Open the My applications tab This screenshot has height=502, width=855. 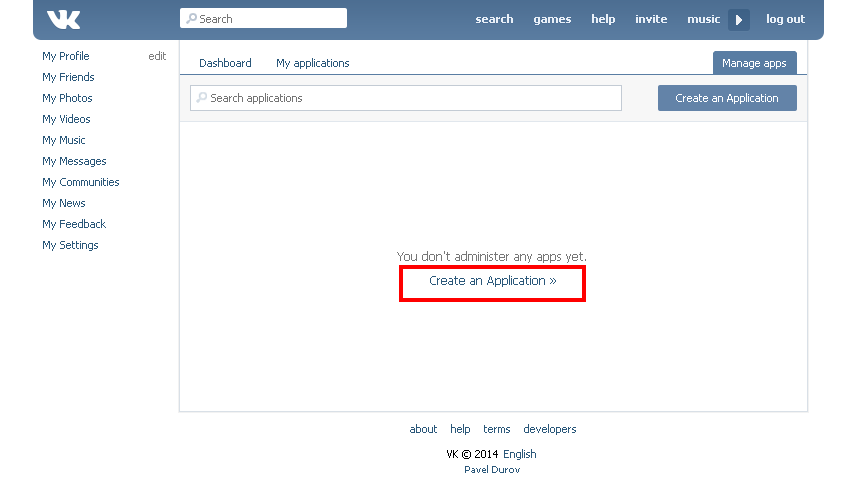click(x=313, y=63)
